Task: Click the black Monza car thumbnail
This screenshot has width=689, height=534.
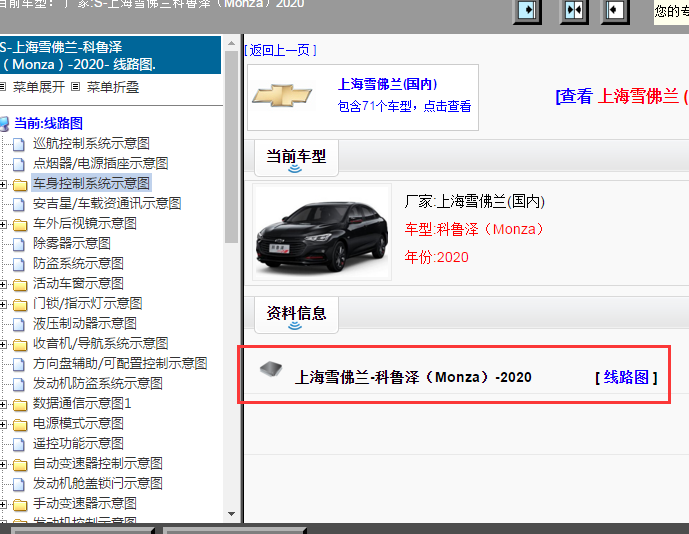Action: pyautogui.click(x=322, y=232)
